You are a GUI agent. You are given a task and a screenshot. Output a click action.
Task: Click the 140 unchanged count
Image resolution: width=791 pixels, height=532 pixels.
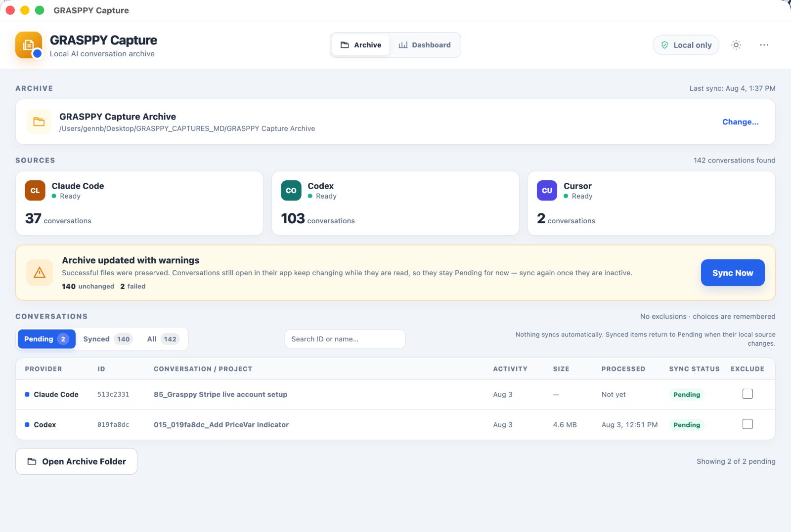(x=88, y=286)
